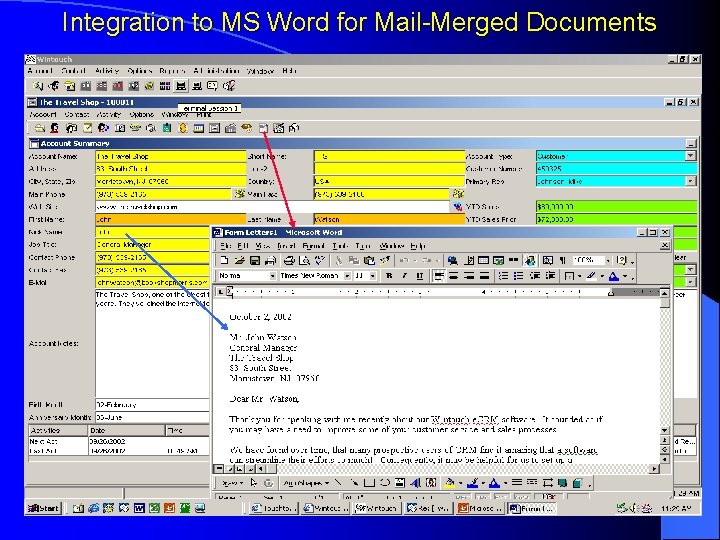Toggle Bold formatting in Word
This screenshot has width=720, height=540.
[x=389, y=276]
